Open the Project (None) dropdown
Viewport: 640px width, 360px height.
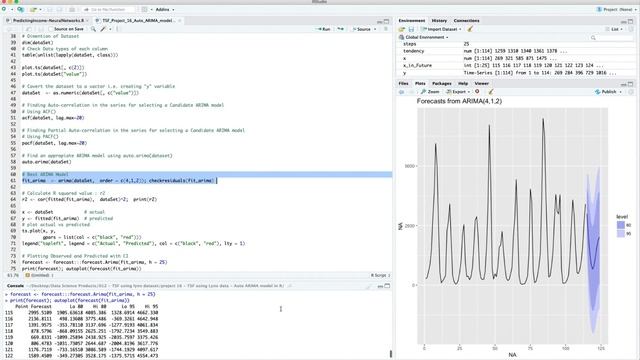click(x=616, y=9)
